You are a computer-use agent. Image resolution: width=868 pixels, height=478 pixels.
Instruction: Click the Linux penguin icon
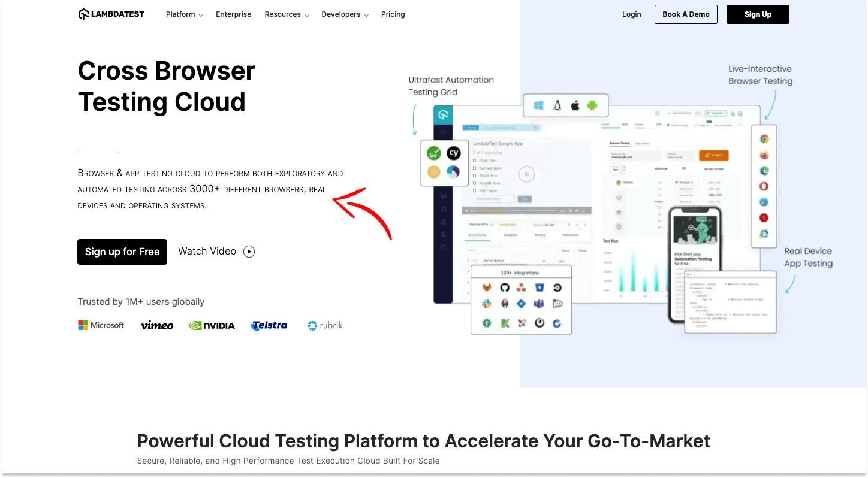point(557,105)
